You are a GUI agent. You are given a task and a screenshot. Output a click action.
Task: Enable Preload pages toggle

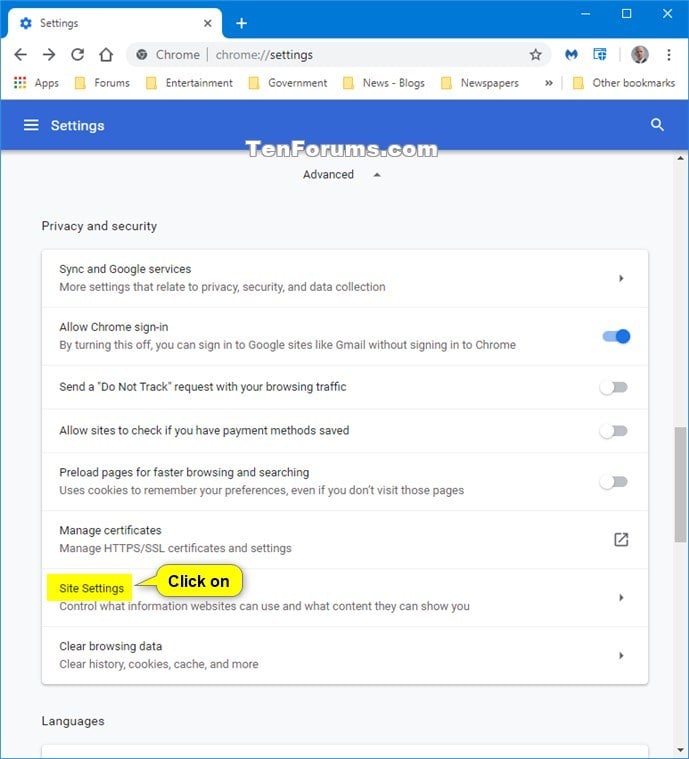613,482
